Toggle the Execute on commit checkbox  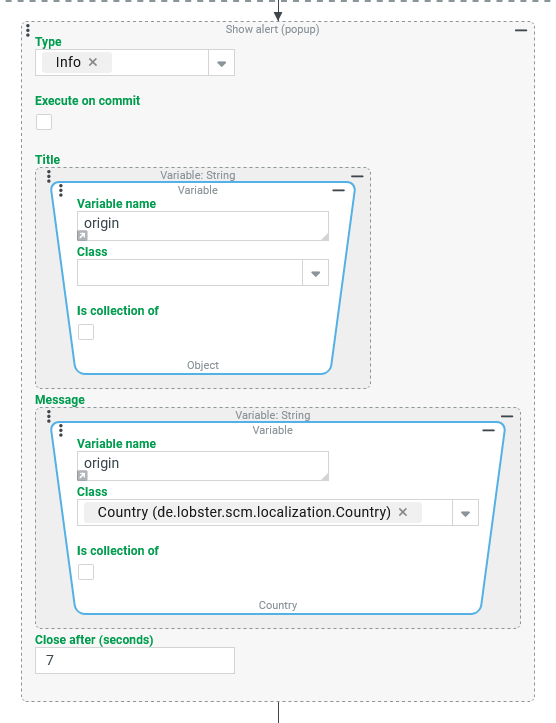44,122
